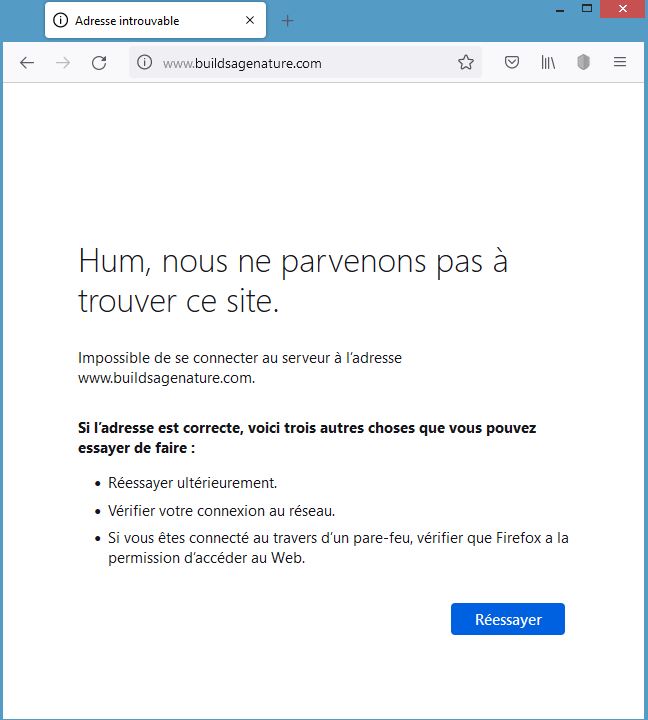The height and width of the screenshot is (720, 648).
Task: Click the Réessayer button
Action: pos(508,619)
